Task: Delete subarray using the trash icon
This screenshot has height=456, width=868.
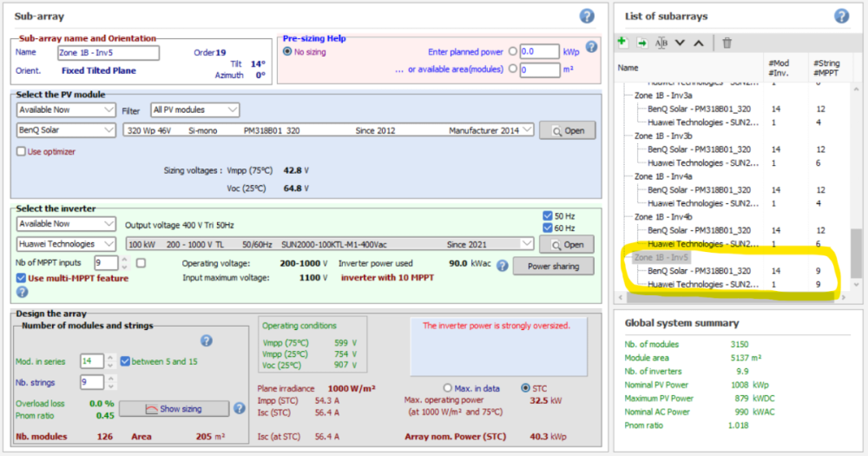Action: [727, 43]
